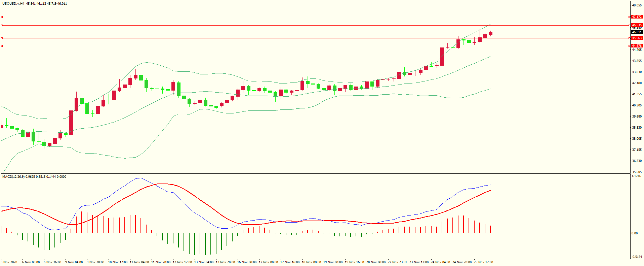The image size is (644, 266).
Task: Click the 20 Nov 08:00 time label
Action: point(376,262)
